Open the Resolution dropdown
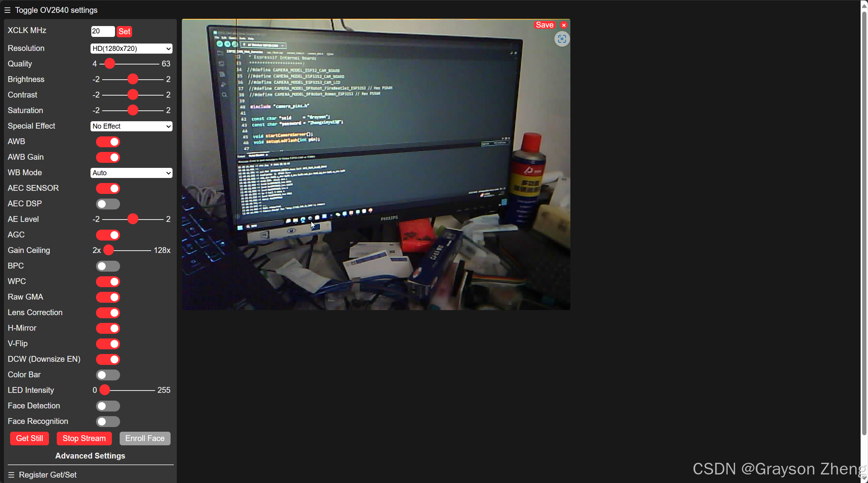 click(131, 49)
